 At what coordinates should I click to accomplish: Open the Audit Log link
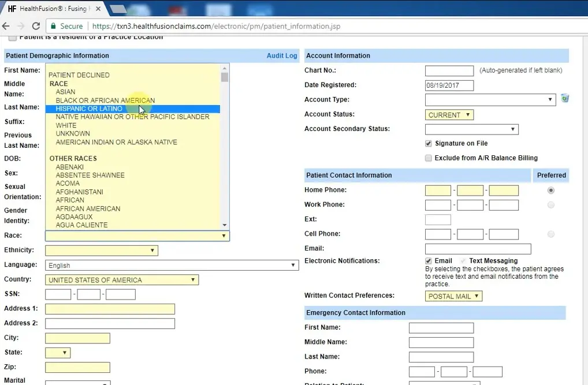point(281,56)
